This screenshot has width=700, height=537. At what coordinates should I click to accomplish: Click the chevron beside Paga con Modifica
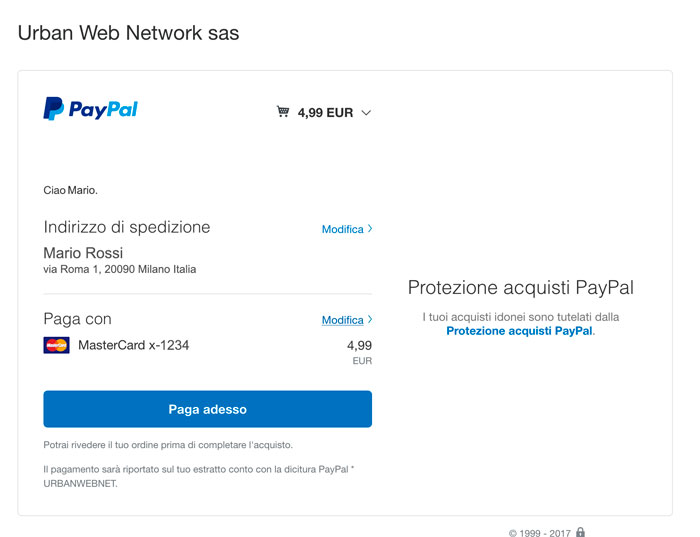coord(370,320)
